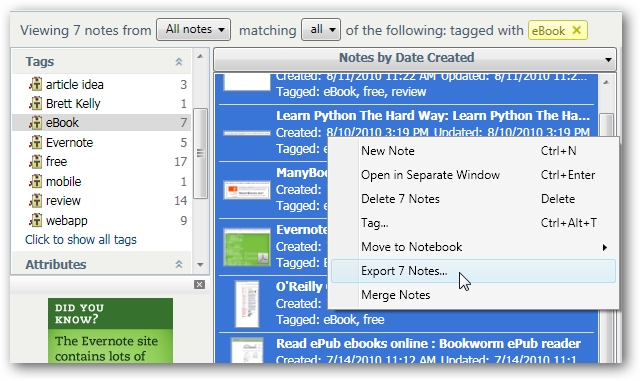This screenshot has width=640, height=381.
Task: Click the webapp tag icon
Action: pyautogui.click(x=36, y=221)
